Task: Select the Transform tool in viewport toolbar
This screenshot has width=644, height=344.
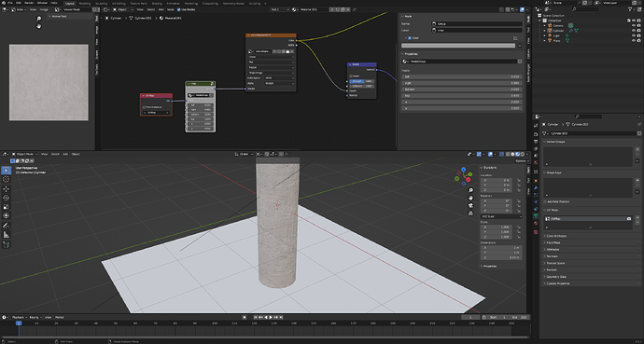Action: tap(7, 215)
